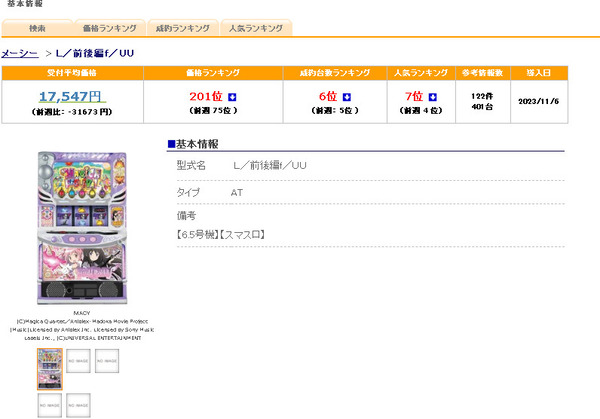Click the （前週 4位） text
Viewport: 600px width, 419px height.
pyautogui.click(x=421, y=111)
